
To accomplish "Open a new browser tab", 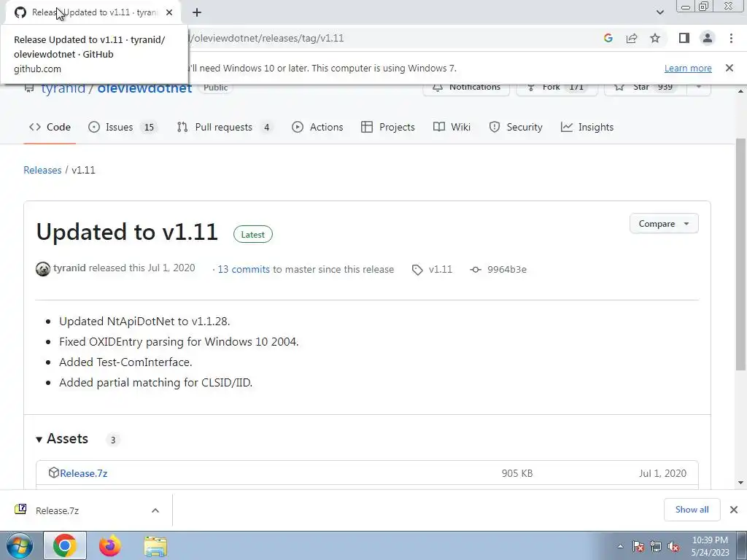I will (197, 12).
